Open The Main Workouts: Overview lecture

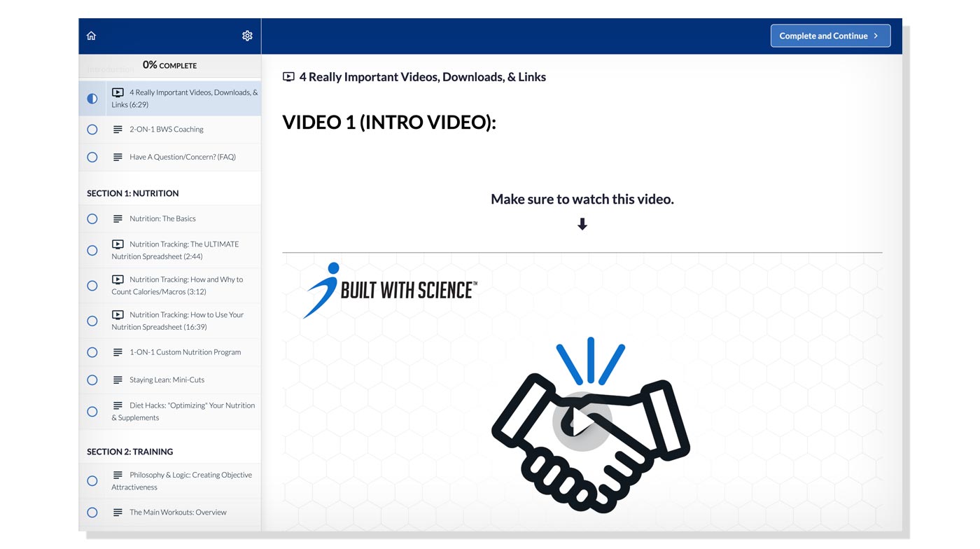coord(170,513)
